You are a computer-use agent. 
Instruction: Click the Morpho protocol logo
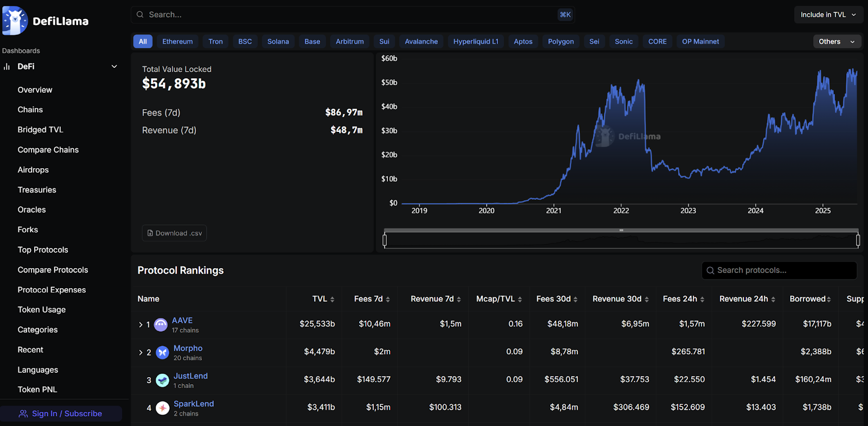162,353
